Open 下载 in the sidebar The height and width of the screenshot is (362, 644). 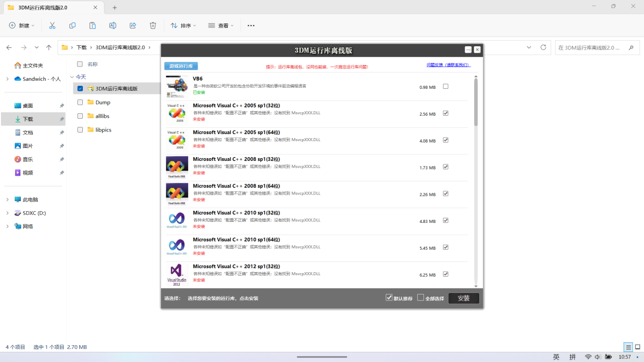tap(33, 119)
